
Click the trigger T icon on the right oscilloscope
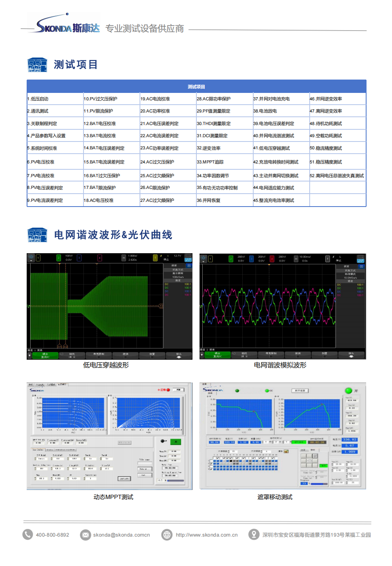click(x=328, y=258)
